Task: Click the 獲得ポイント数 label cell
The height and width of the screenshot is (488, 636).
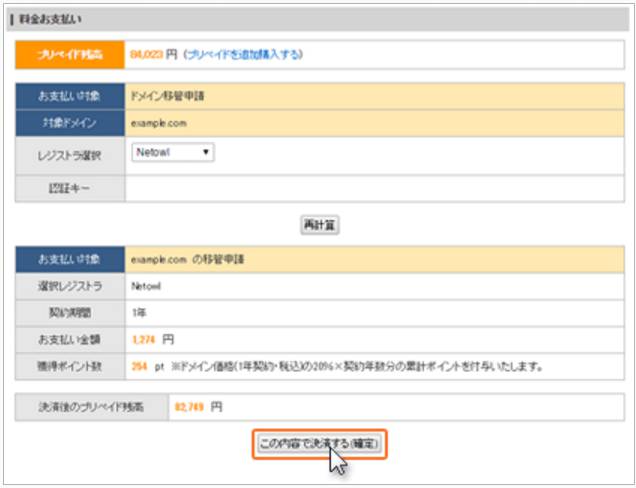Action: tap(70, 367)
